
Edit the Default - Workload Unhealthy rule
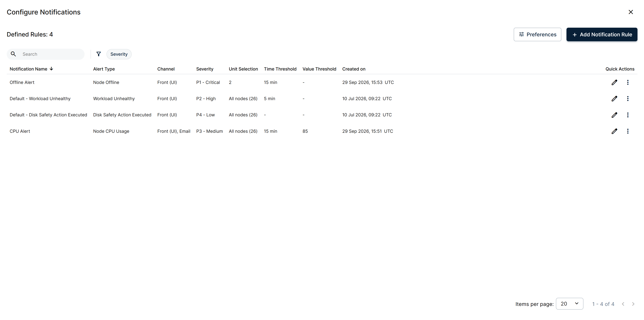click(x=614, y=99)
